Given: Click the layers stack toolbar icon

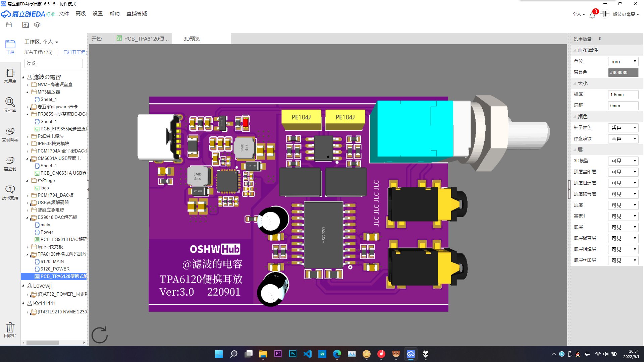Looking at the screenshot, I should tap(37, 25).
